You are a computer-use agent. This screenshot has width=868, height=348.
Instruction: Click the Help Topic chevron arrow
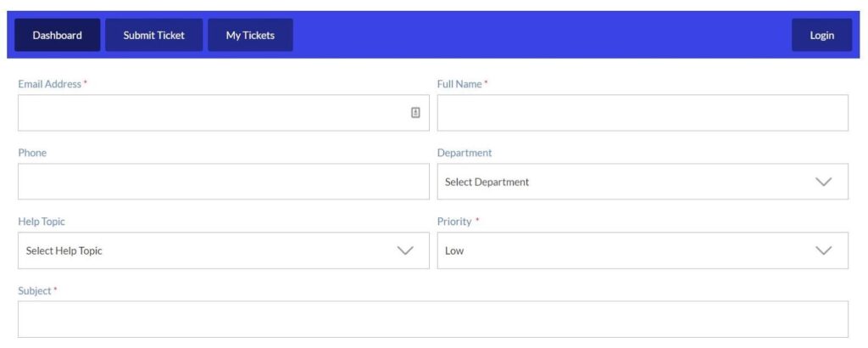click(x=405, y=250)
